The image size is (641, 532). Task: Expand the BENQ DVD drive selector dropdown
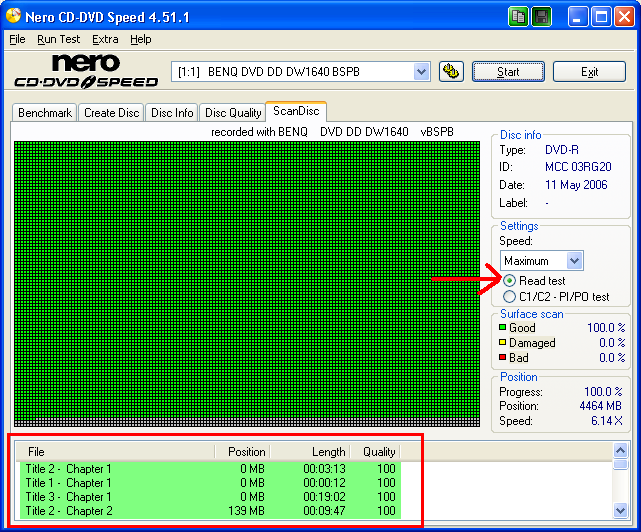(x=421, y=72)
